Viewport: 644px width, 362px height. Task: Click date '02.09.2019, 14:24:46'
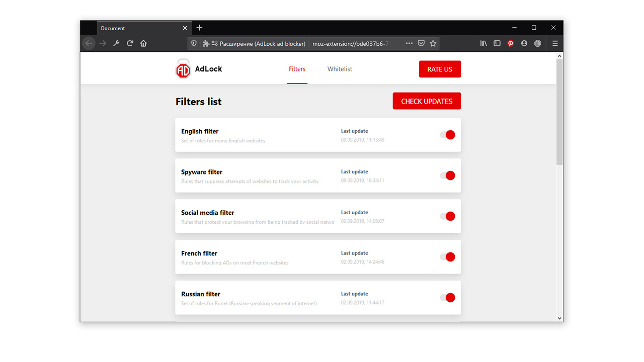pyautogui.click(x=363, y=262)
